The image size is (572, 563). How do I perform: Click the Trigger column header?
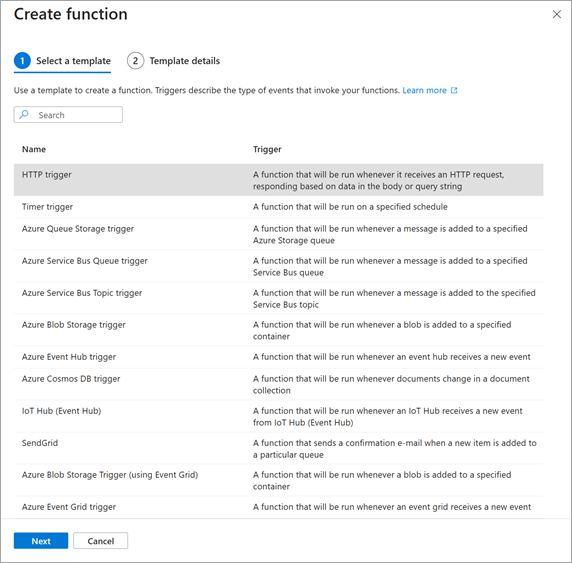[267, 149]
